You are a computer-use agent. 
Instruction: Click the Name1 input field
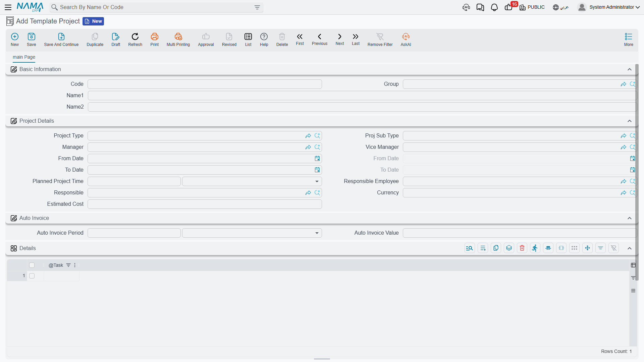click(x=362, y=96)
